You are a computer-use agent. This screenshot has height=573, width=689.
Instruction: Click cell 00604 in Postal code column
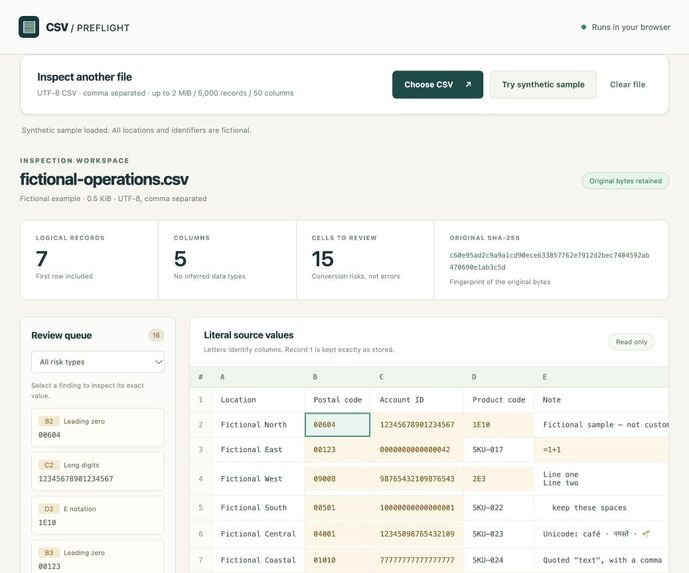point(337,424)
